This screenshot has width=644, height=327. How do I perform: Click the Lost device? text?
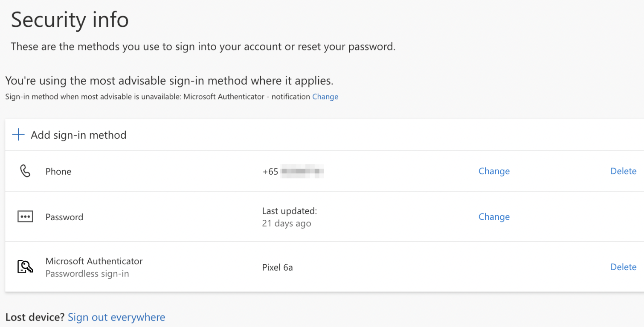pos(35,317)
